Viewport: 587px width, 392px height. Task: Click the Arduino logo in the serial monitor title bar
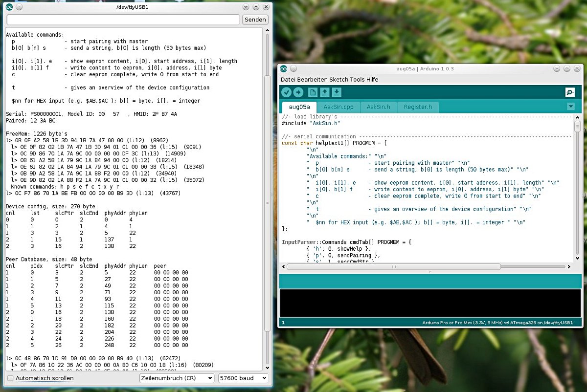click(9, 7)
